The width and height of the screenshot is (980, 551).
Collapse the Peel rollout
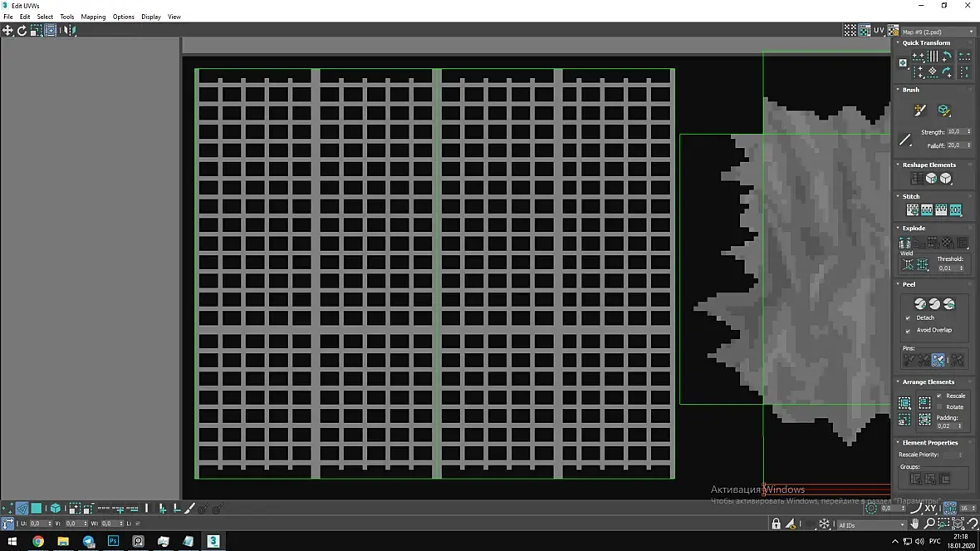(898, 284)
